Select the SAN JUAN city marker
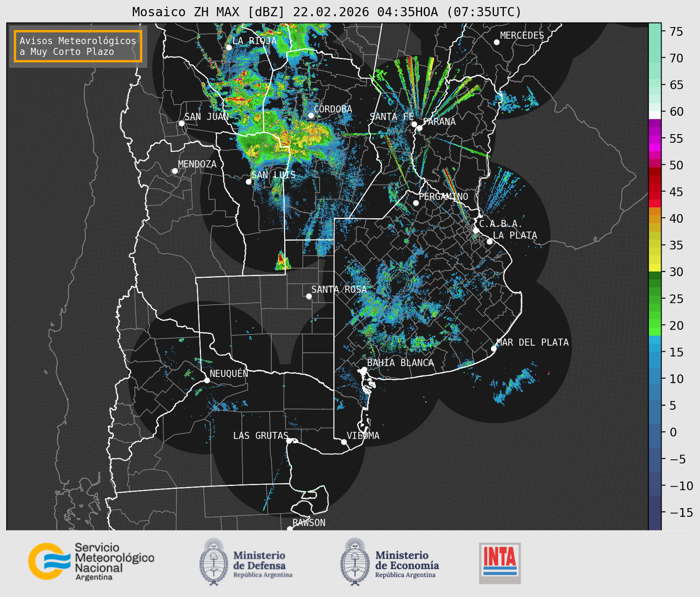The width and height of the screenshot is (700, 597). [x=181, y=123]
